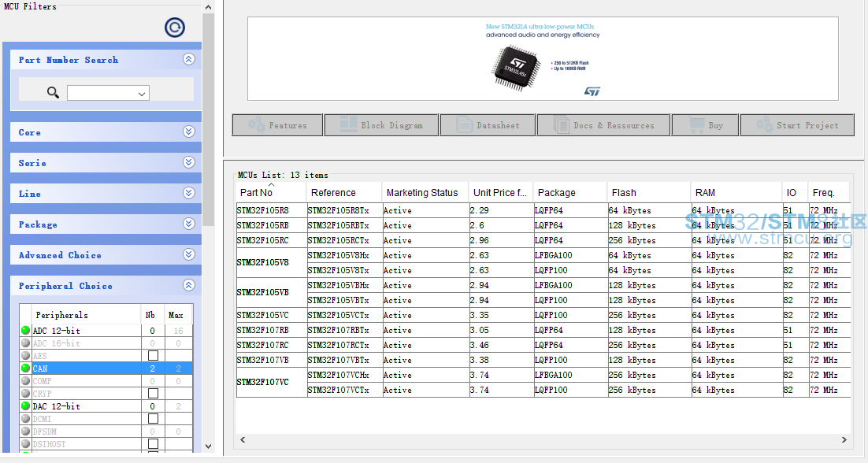
Task: Expand the Serie filter section
Action: click(x=189, y=162)
